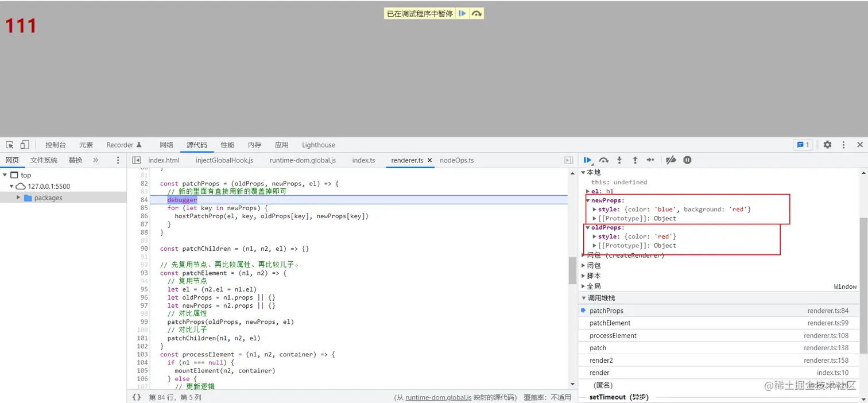Switch to the 网络 panel

pyautogui.click(x=166, y=145)
